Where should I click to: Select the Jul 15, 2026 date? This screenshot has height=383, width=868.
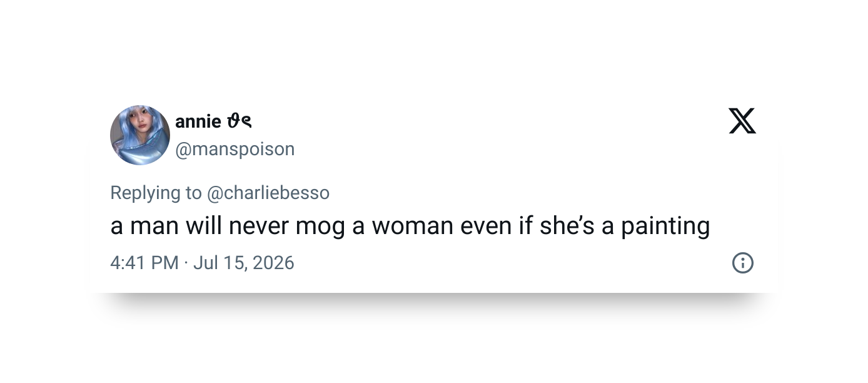[x=243, y=263]
